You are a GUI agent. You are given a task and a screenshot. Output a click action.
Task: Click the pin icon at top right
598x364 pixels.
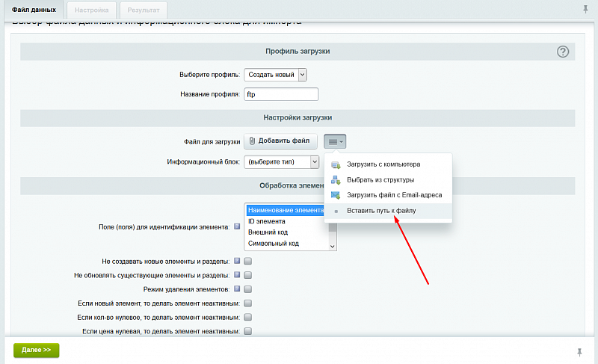[x=585, y=9]
